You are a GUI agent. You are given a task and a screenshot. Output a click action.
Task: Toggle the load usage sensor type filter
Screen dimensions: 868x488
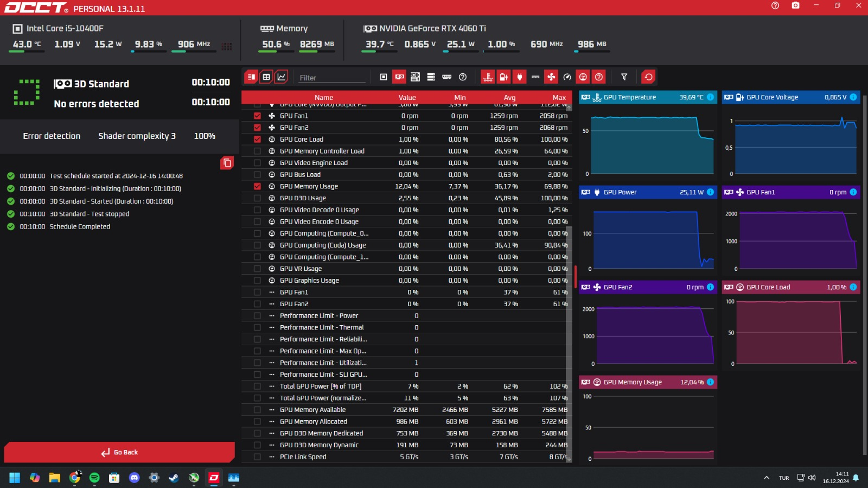tap(583, 77)
